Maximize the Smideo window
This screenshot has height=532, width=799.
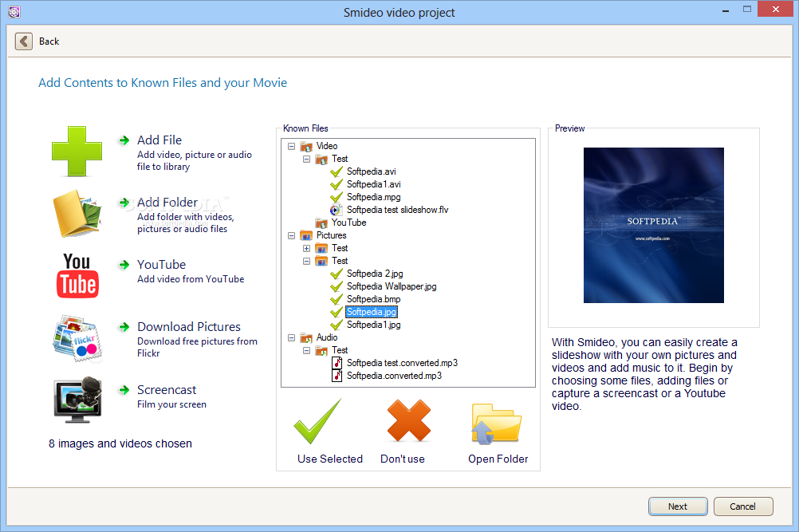(x=747, y=9)
